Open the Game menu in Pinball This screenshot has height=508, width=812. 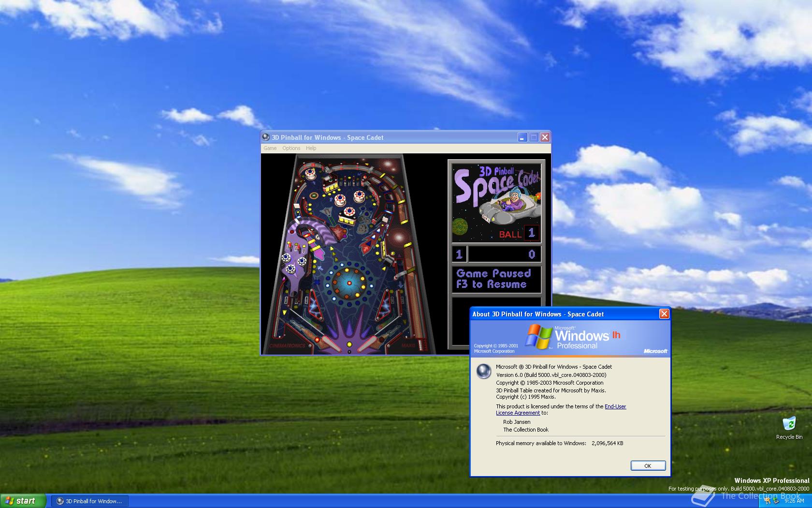(x=270, y=148)
